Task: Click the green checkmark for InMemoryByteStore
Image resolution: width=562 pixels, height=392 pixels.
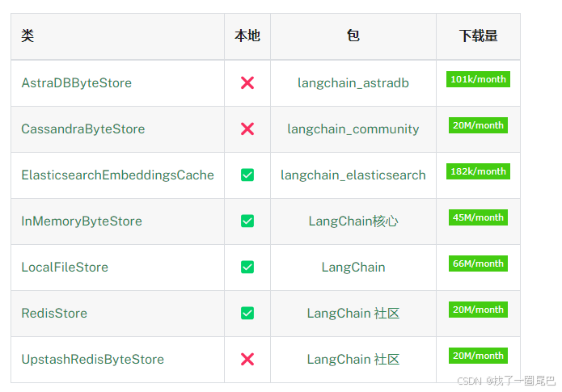Action: click(x=247, y=221)
